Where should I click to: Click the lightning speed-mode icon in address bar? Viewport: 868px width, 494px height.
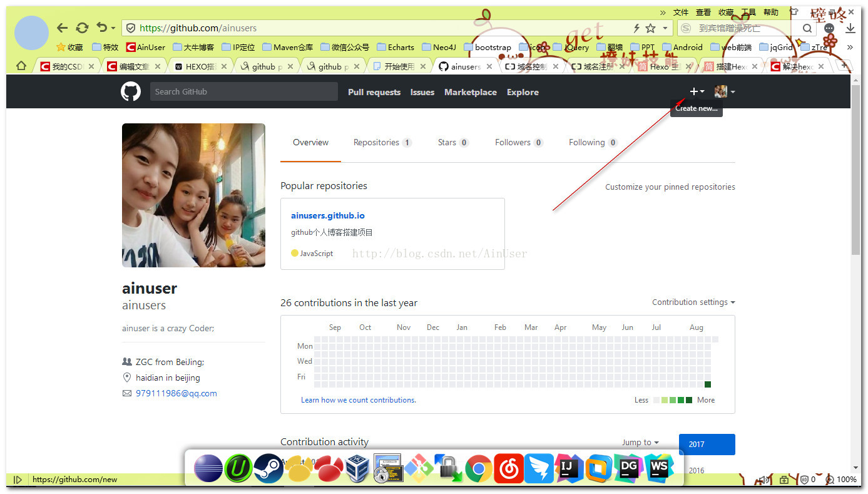coord(636,28)
